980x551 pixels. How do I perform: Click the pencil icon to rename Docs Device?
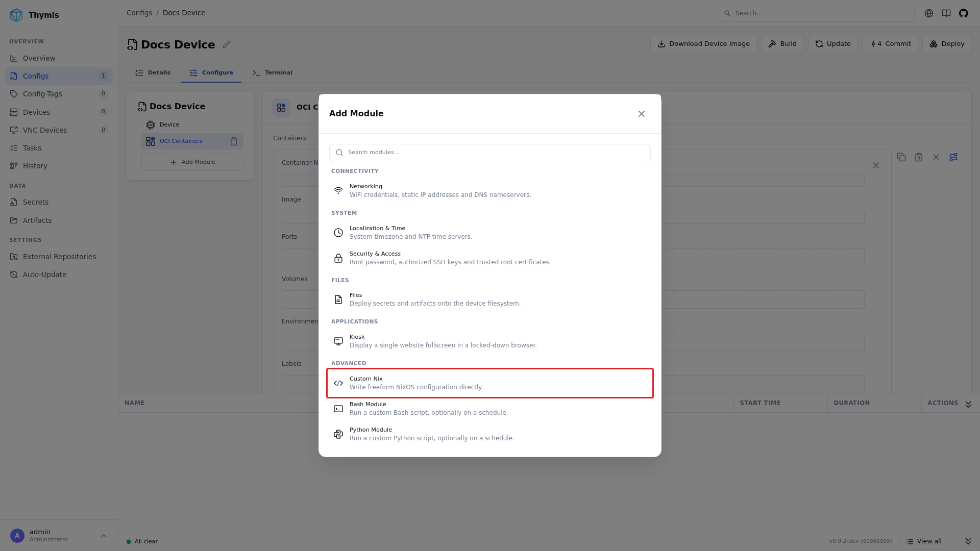pyautogui.click(x=227, y=44)
